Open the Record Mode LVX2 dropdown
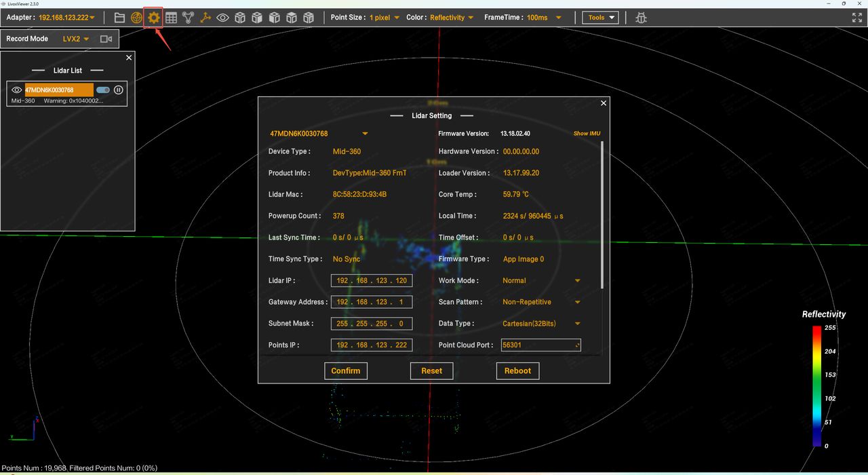The image size is (868, 475). (x=76, y=39)
